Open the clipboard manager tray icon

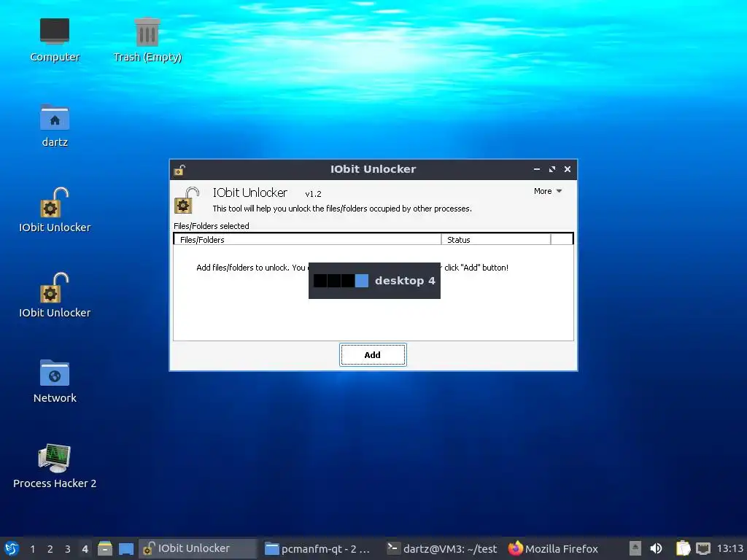pyautogui.click(x=683, y=548)
